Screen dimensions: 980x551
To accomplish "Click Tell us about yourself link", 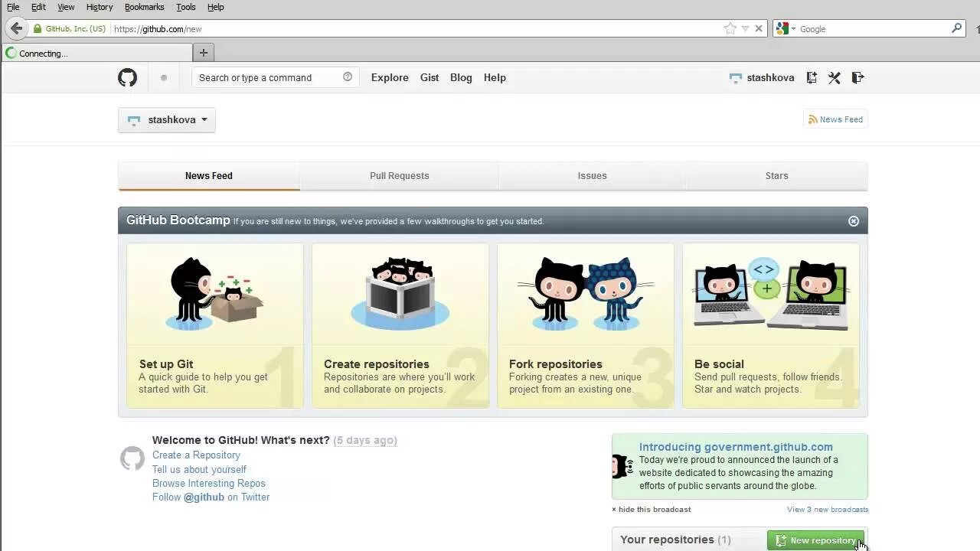I will (199, 469).
